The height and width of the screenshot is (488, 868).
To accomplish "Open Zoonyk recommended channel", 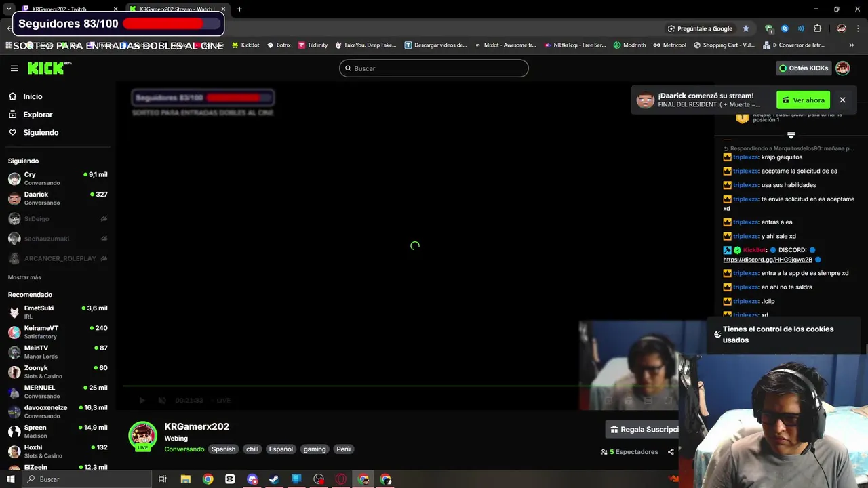I will pos(58,371).
